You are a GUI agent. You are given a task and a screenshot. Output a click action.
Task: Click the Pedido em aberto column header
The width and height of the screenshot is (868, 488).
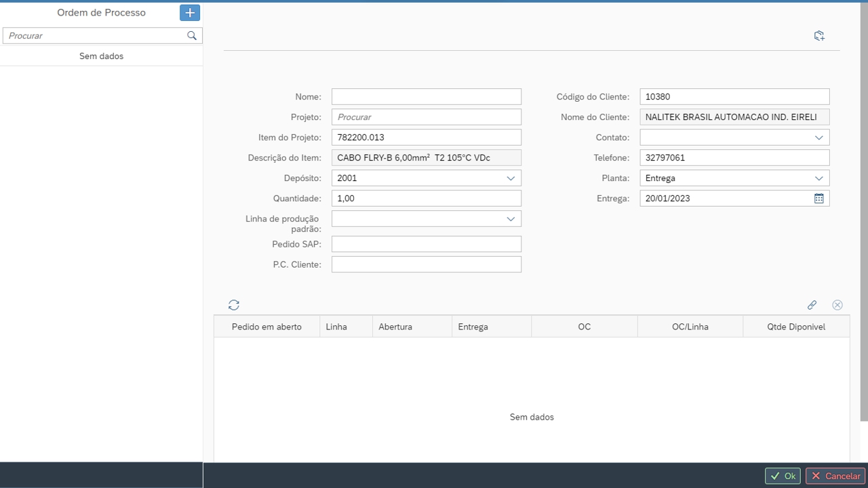(x=267, y=327)
